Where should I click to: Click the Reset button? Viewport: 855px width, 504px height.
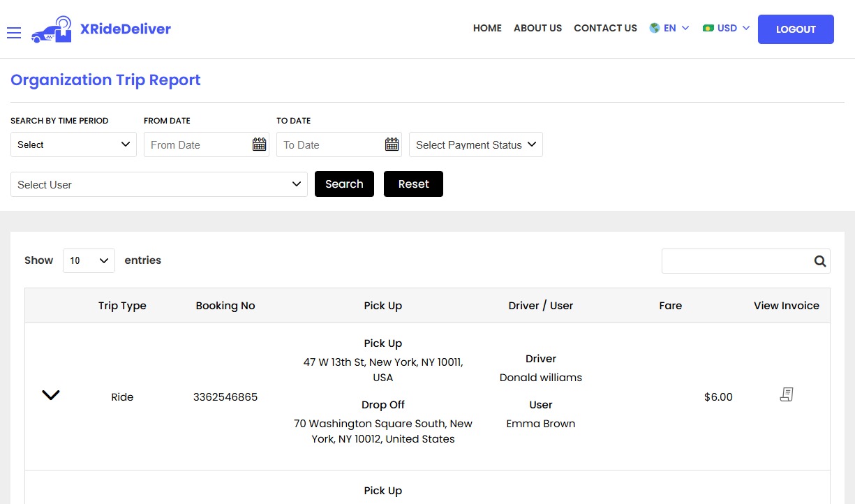[x=413, y=184]
